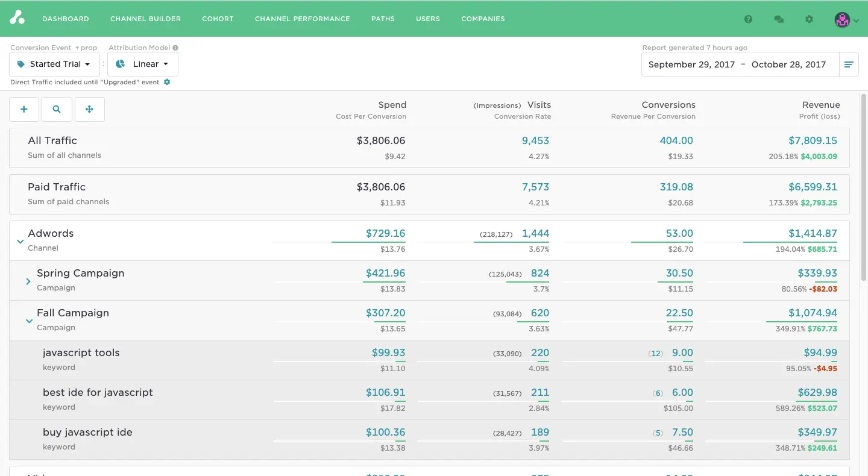This screenshot has width=868, height=476.
Task: Switch to Channel Performance tab
Action: point(303,19)
